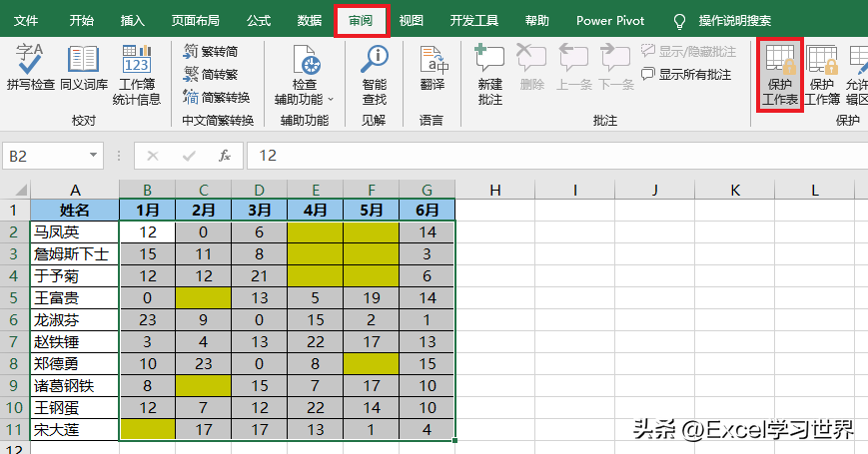Switch to the 页面布局 tab
Image resolution: width=868 pixels, height=454 pixels.
tap(196, 21)
